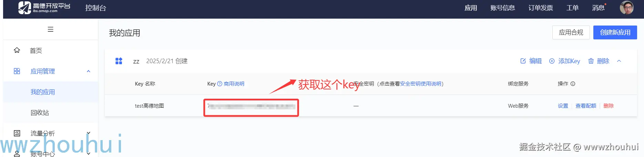644x157 pixels.
Task: Click the home icon beside 首页
Action: tap(17, 50)
